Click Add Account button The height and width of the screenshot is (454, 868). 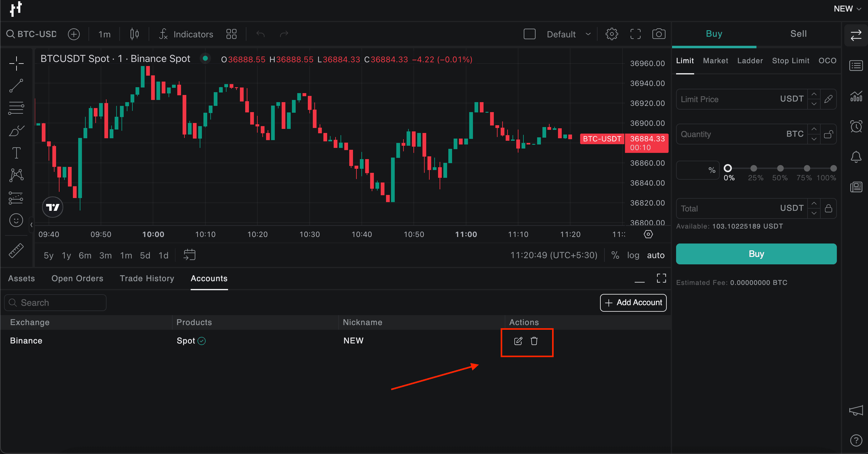coord(633,302)
